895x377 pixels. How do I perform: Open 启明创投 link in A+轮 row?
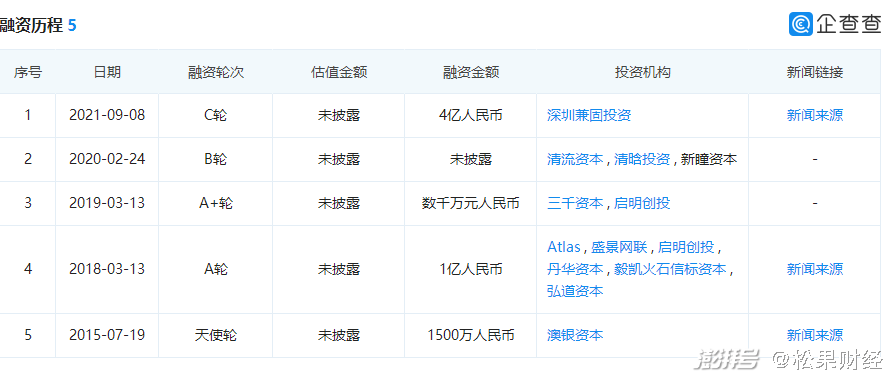pyautogui.click(x=642, y=203)
